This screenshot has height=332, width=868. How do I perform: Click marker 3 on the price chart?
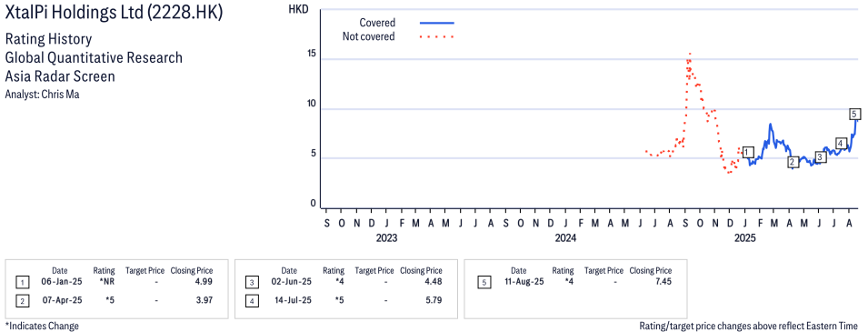(821, 157)
